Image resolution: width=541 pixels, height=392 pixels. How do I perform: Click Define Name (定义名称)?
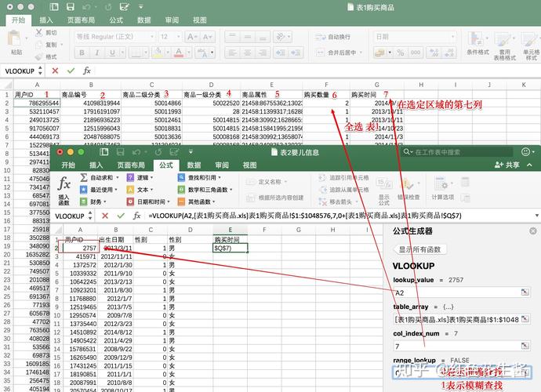267,182
